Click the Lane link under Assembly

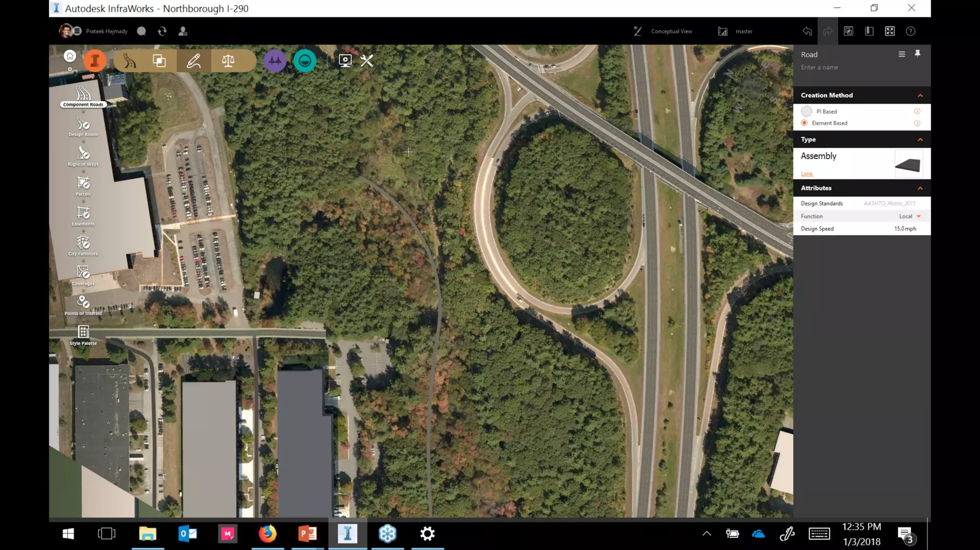[x=807, y=174]
